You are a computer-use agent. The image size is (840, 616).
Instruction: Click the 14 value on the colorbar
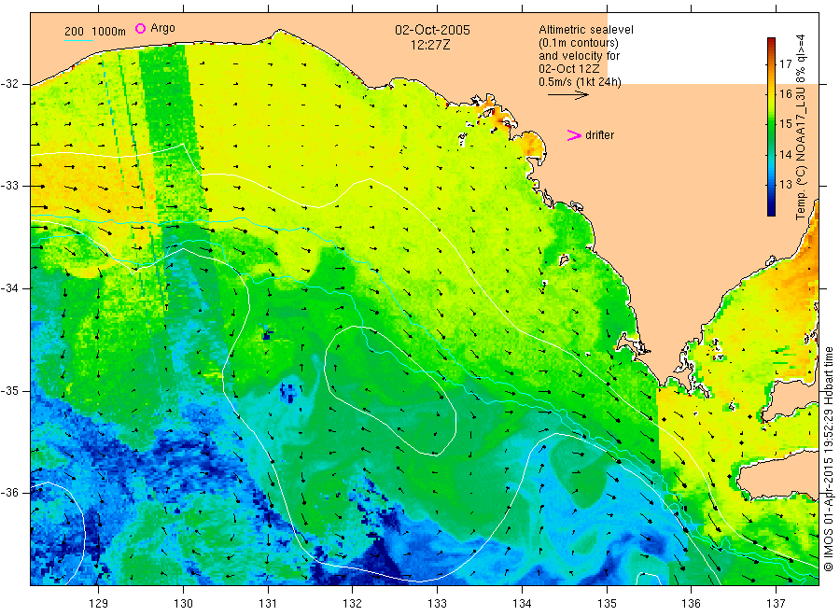pos(785,155)
